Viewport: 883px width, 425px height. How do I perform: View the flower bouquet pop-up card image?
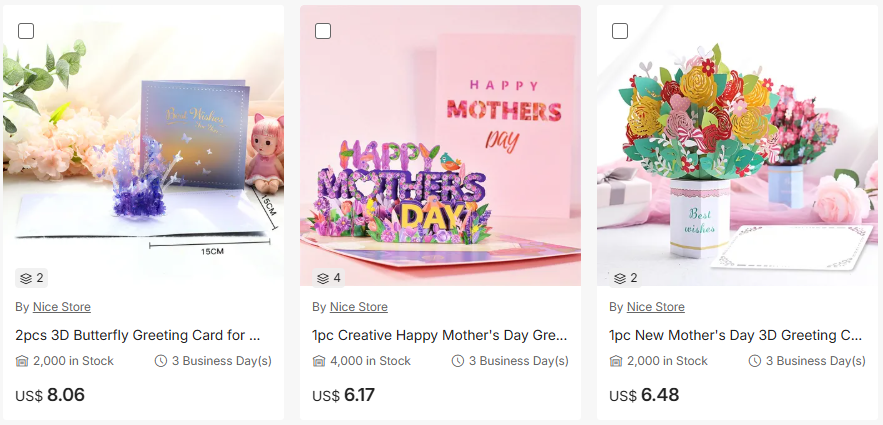pyautogui.click(x=737, y=146)
